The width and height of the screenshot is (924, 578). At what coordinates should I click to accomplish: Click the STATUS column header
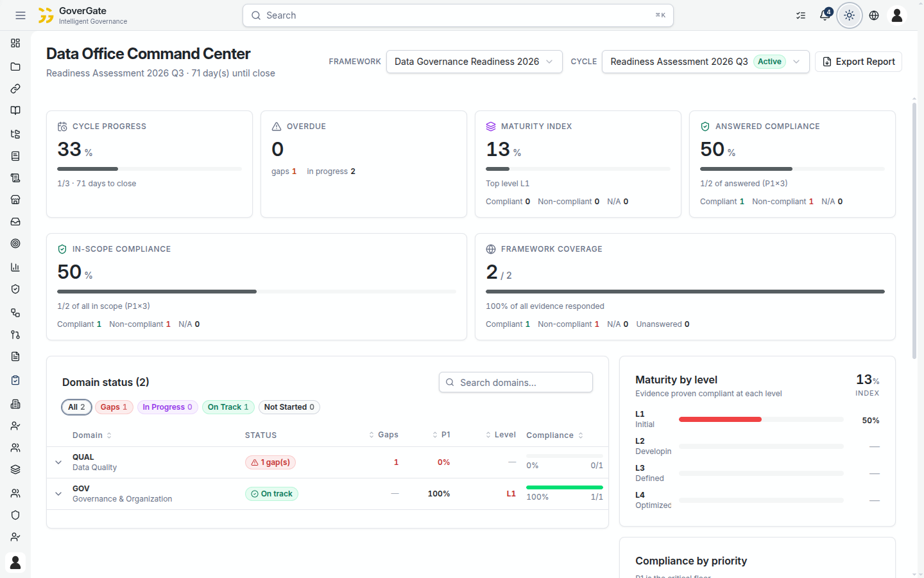[x=261, y=435]
